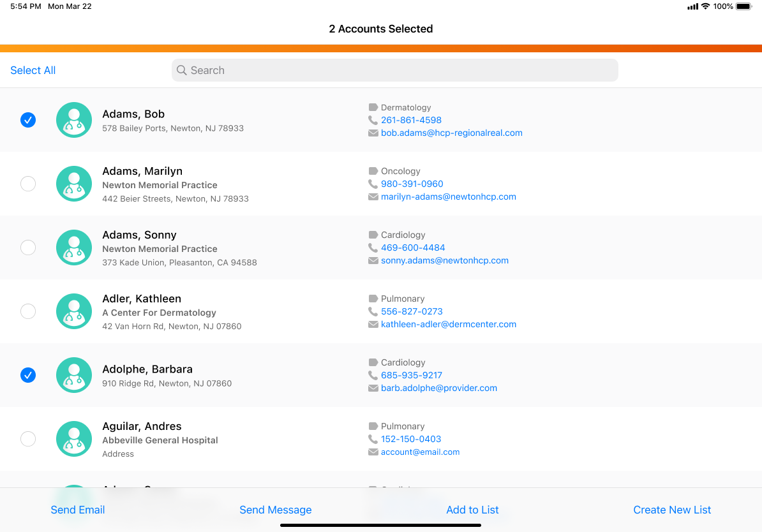Tap Send Email in bottom bar
Image resolution: width=762 pixels, height=532 pixels.
(78, 510)
